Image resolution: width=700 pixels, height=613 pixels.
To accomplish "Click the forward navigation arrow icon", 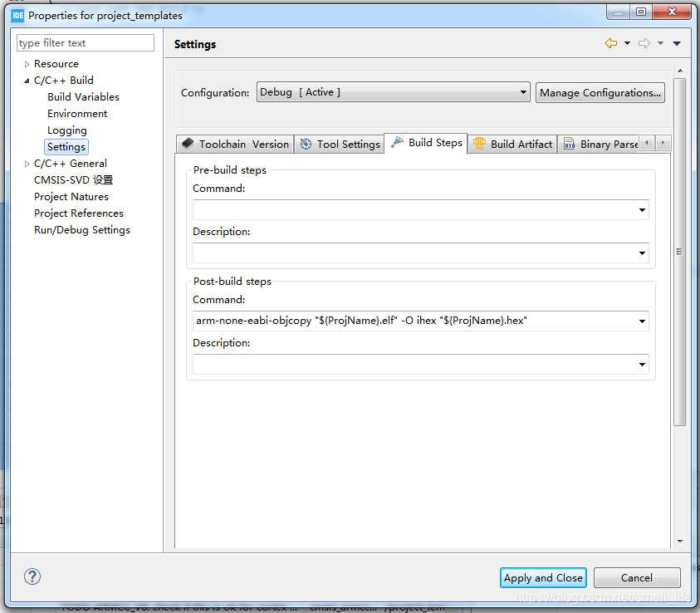I will 644,43.
